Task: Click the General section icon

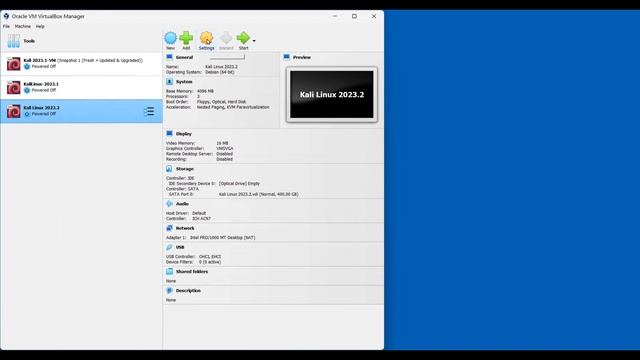Action: pos(169,57)
